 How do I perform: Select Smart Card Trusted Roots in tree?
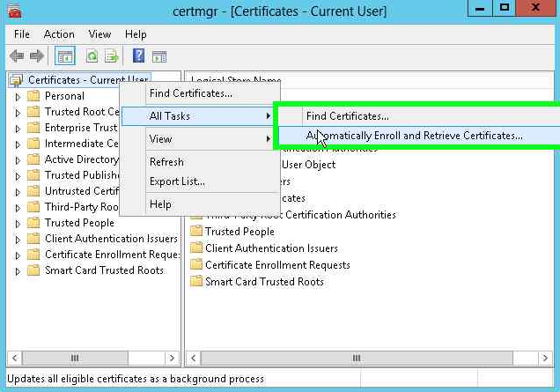point(104,270)
